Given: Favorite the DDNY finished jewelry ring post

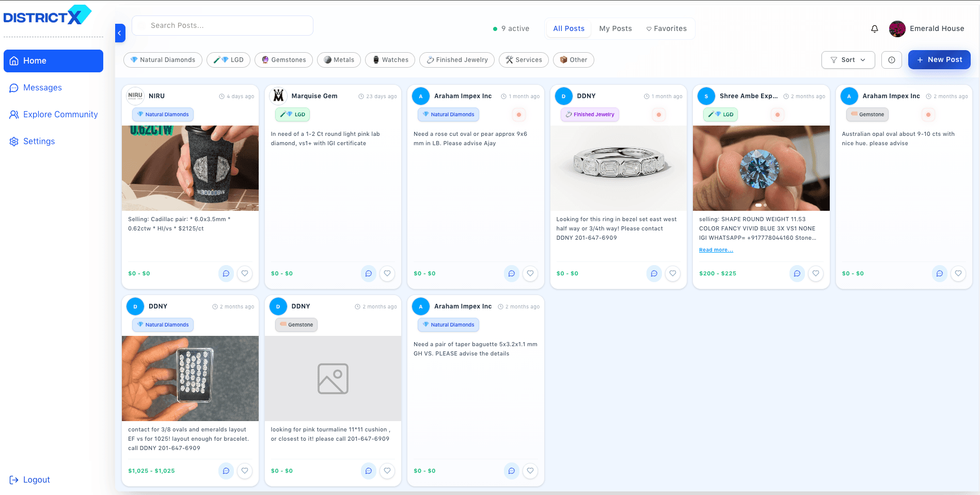Looking at the screenshot, I should (673, 273).
